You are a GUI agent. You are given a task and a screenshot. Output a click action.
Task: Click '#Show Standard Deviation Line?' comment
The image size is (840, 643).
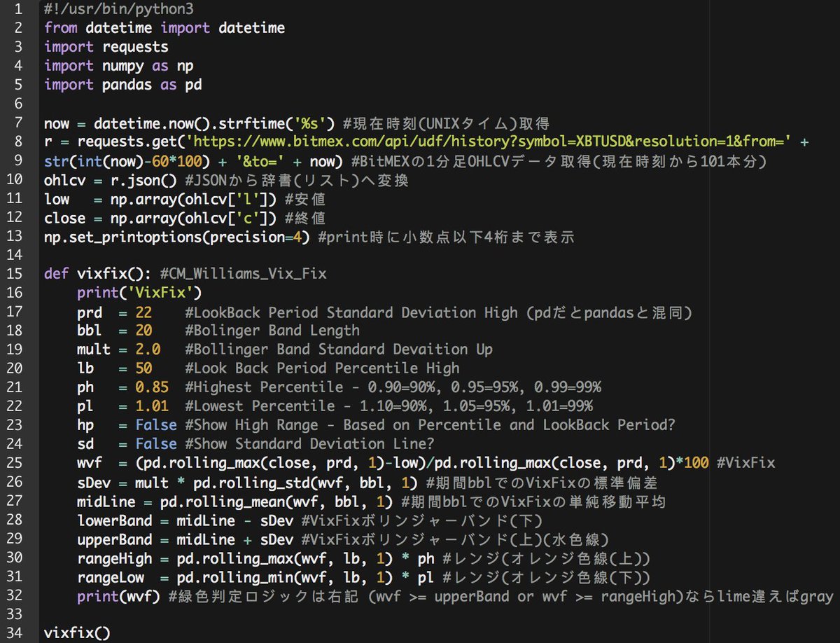tap(309, 444)
